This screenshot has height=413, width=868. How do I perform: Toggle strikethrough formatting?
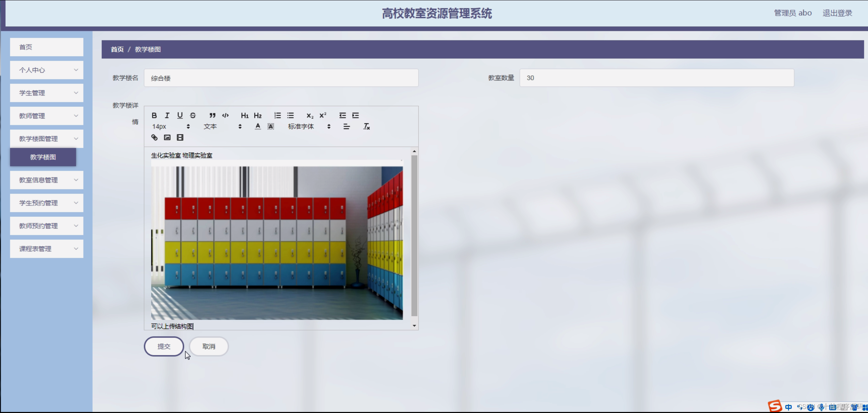193,115
